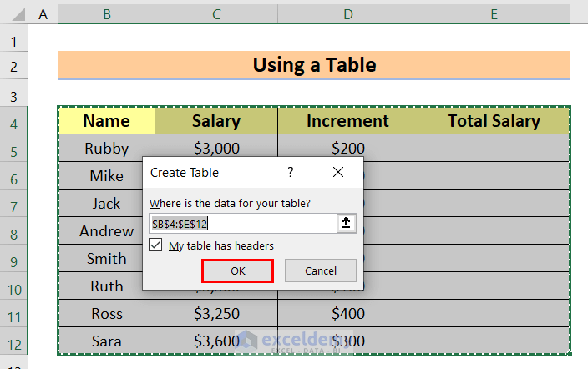Select column D header
Image resolution: width=588 pixels, height=369 pixels.
point(348,14)
